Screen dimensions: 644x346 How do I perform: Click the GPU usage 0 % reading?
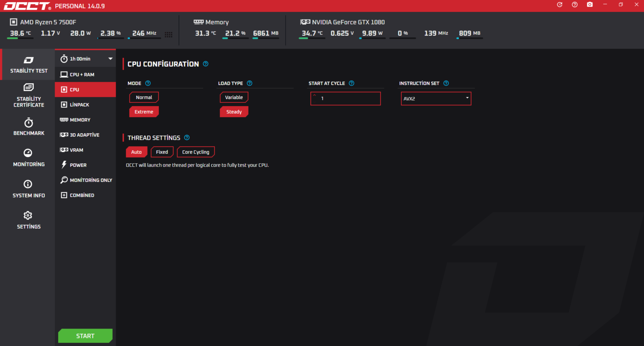(402, 33)
